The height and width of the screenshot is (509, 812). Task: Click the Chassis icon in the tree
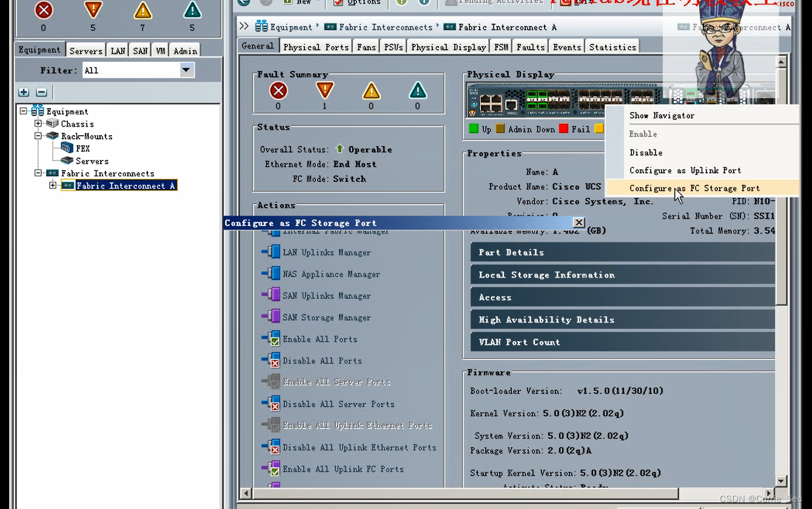click(x=52, y=124)
